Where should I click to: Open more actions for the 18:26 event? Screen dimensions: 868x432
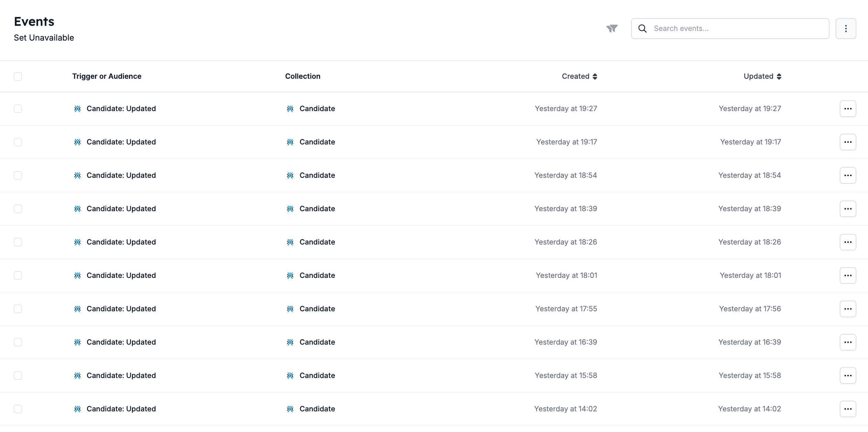point(848,242)
